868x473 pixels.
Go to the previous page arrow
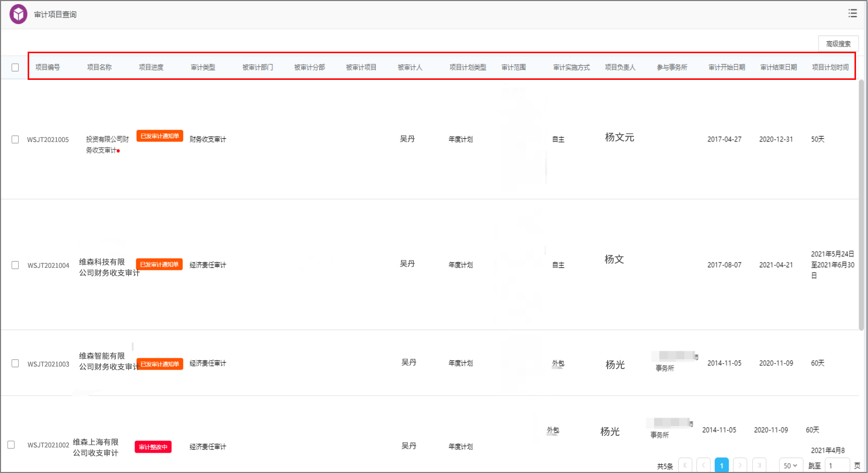coord(703,465)
